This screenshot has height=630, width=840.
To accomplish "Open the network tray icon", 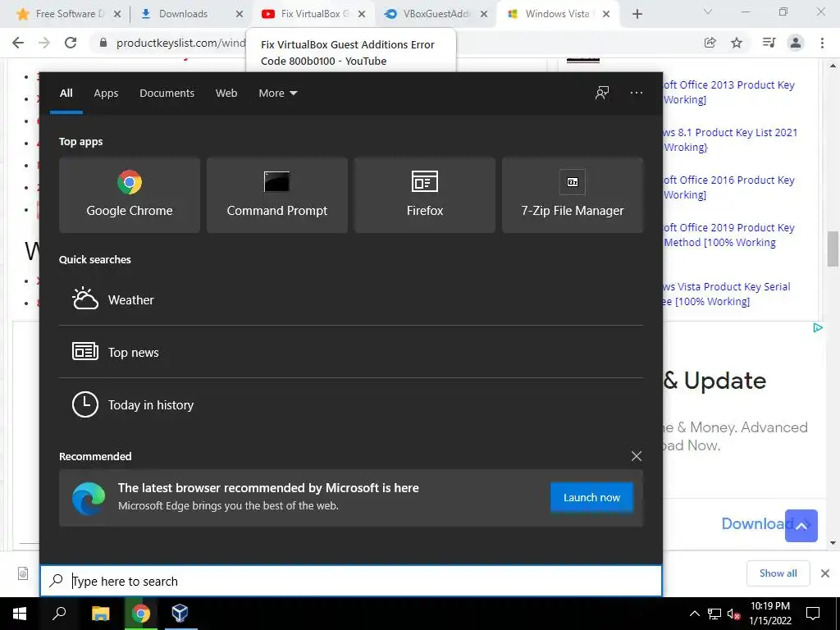I will point(714,614).
